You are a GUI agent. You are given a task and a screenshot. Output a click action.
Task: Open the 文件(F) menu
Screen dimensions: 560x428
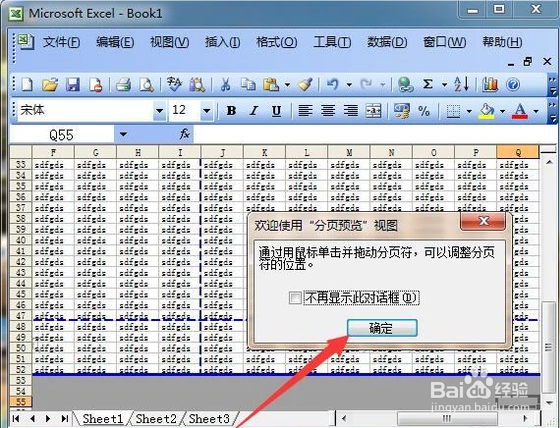pos(61,42)
